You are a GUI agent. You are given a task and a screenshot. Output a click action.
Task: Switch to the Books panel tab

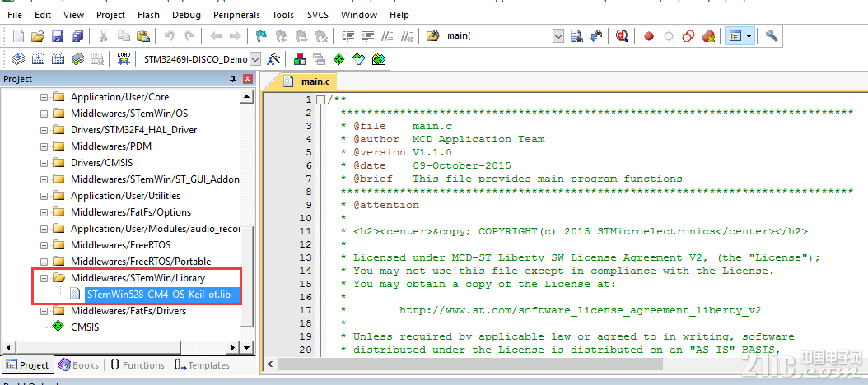[x=78, y=365]
